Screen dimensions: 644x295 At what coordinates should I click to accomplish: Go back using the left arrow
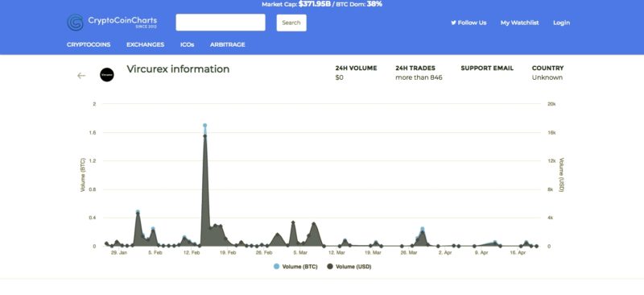click(x=81, y=75)
